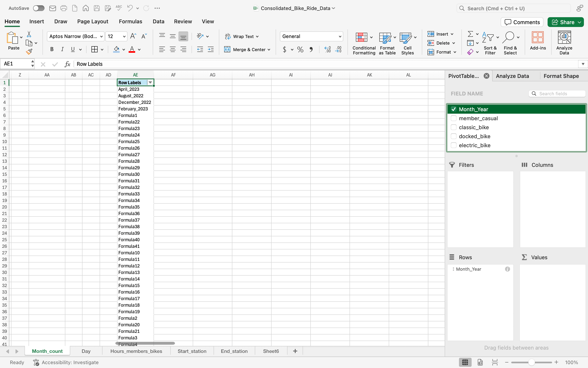Open the number format General dropdown
Screen dimensions: 588x368
coord(340,37)
